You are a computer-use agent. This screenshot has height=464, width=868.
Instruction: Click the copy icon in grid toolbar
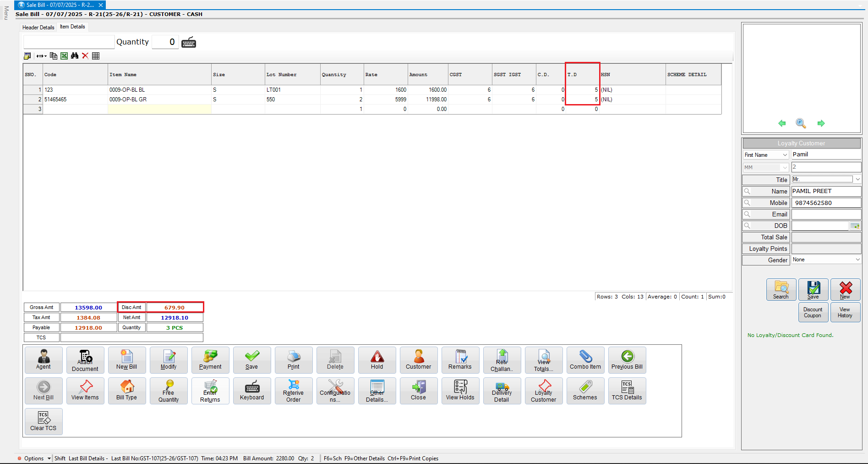pyautogui.click(x=54, y=56)
